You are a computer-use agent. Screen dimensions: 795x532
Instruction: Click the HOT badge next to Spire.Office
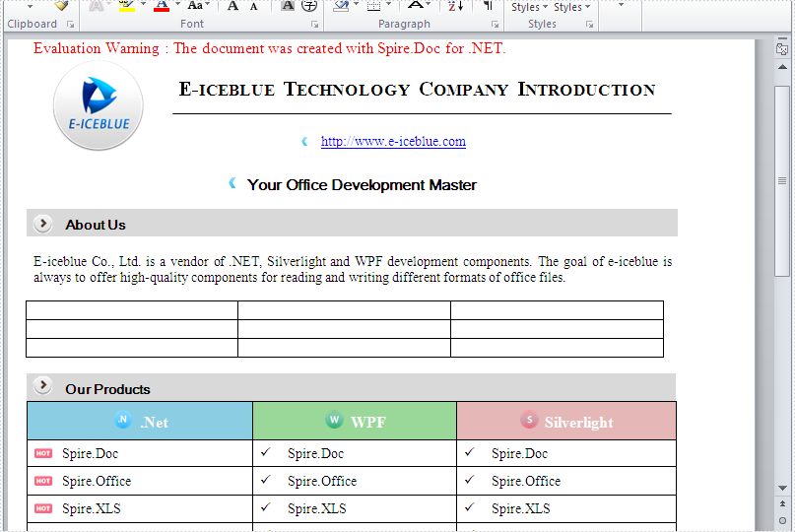click(x=43, y=481)
